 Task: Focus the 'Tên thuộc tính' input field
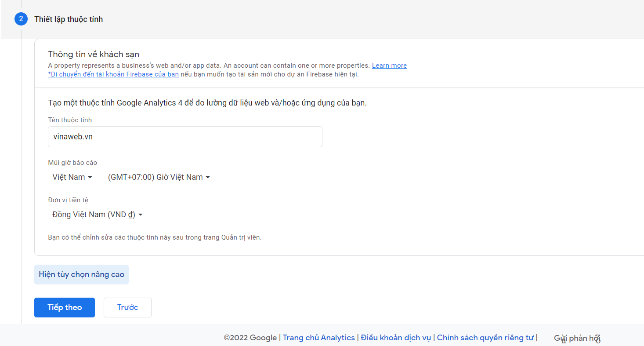point(185,137)
